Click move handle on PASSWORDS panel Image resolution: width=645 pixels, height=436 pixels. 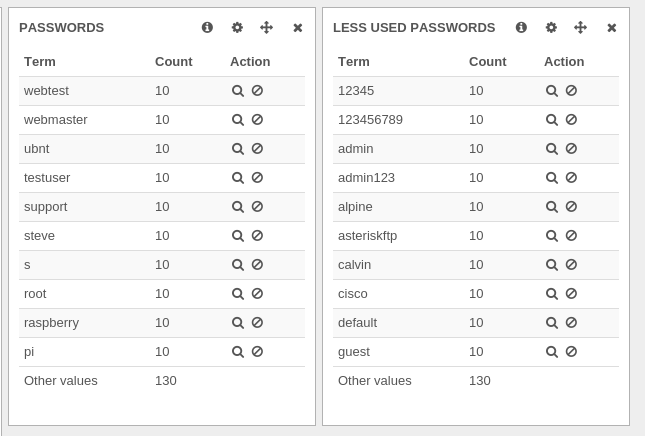tap(267, 28)
